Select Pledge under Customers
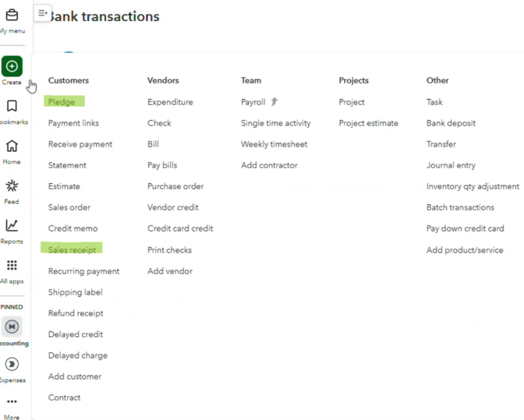The width and height of the screenshot is (524, 420). (62, 102)
